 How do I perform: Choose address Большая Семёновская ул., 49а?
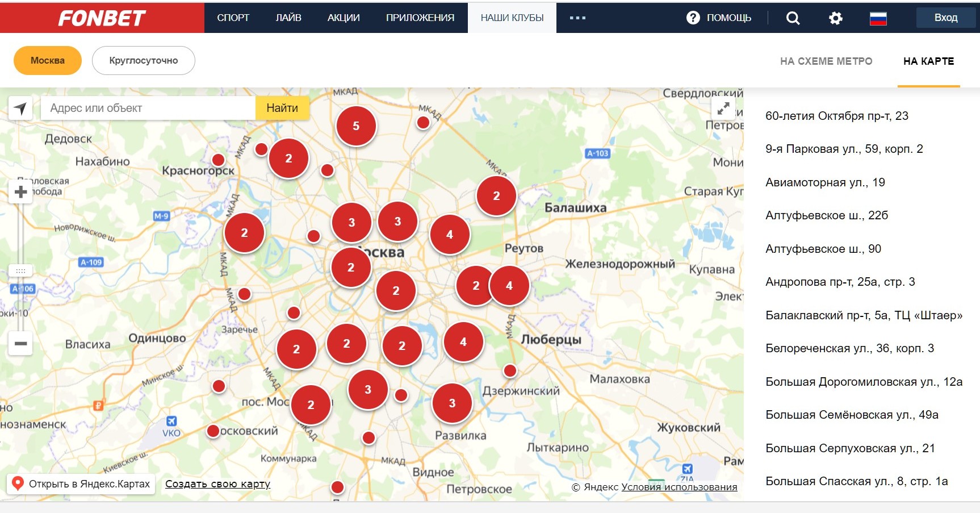pyautogui.click(x=852, y=415)
